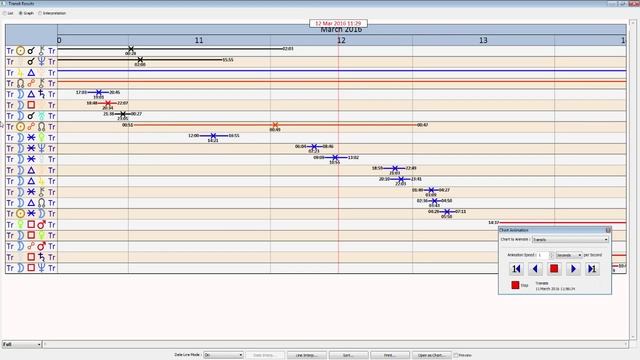This screenshot has width=640, height=360.
Task: Click the vertical scrollbar on the right side
Action: pos(633,180)
